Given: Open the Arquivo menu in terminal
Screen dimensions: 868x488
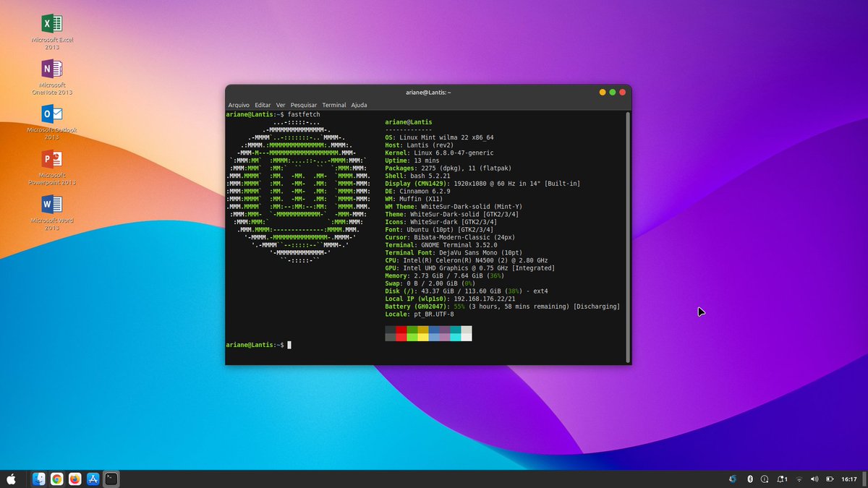Looking at the screenshot, I should click(x=239, y=105).
